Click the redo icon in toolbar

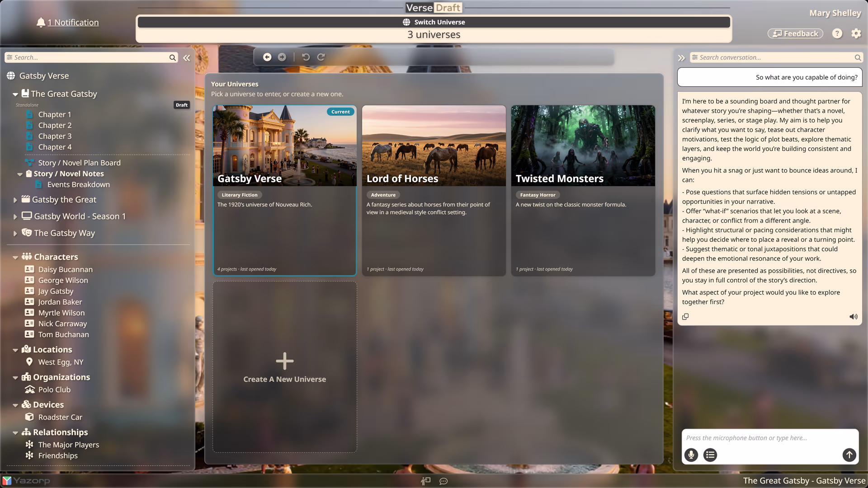pos(321,57)
